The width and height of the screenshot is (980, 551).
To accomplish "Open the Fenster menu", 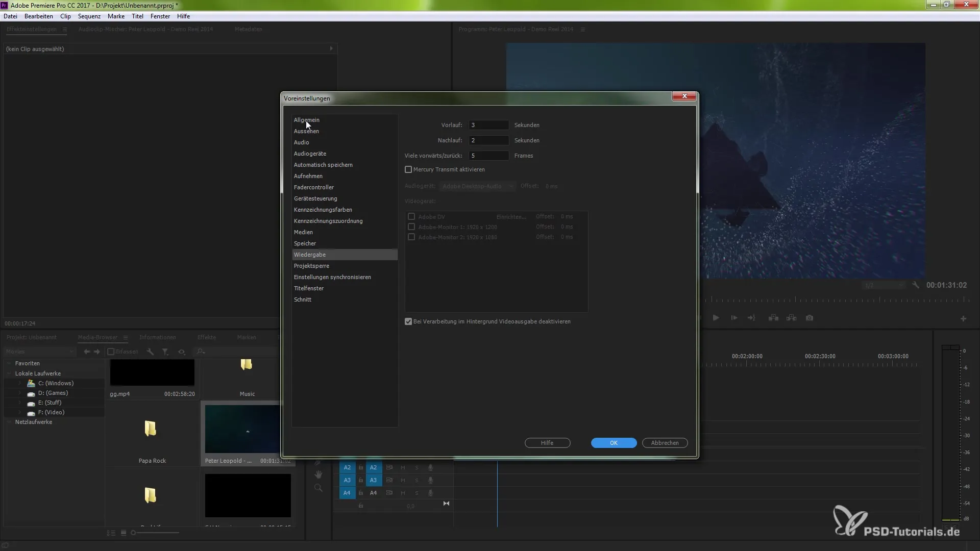I will pyautogui.click(x=160, y=16).
